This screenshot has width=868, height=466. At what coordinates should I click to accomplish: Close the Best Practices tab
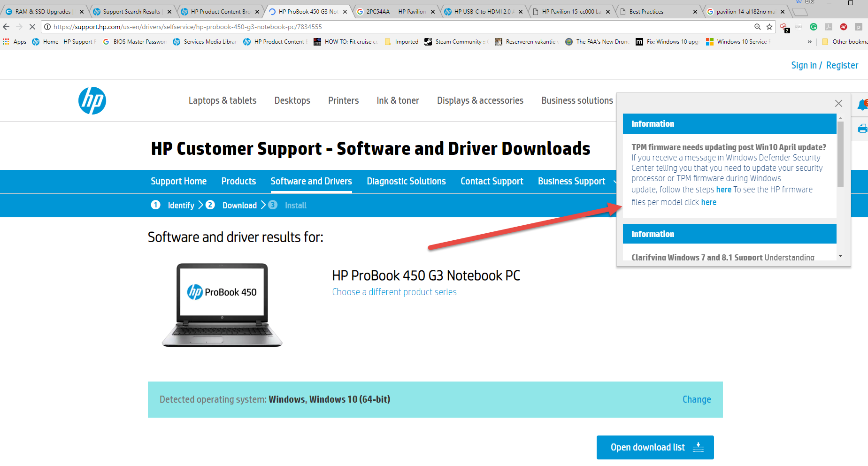tap(695, 12)
